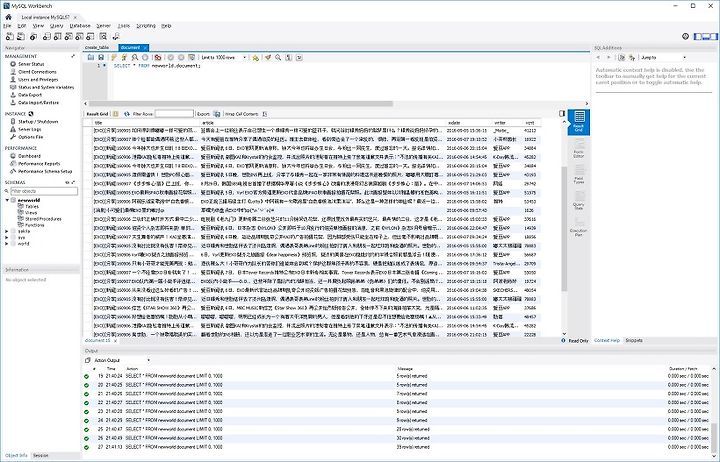Click the Filter objects schema search field
Image resolution: width=720 pixels, height=462 pixels.
(44, 191)
